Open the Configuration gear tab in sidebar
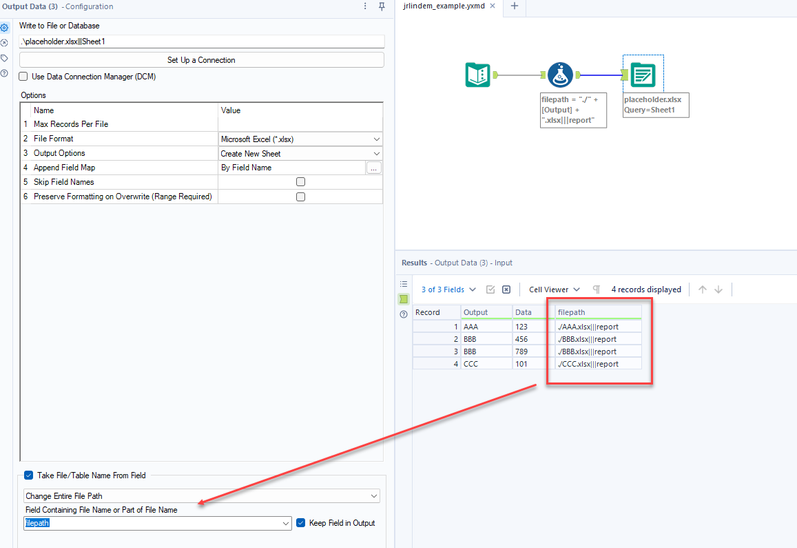Viewport: 797px width, 548px height. 5,27
